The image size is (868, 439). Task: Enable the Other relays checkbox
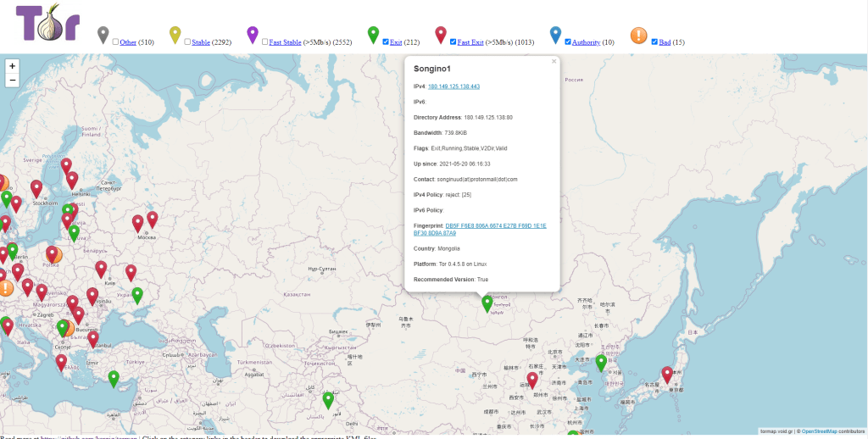click(115, 42)
